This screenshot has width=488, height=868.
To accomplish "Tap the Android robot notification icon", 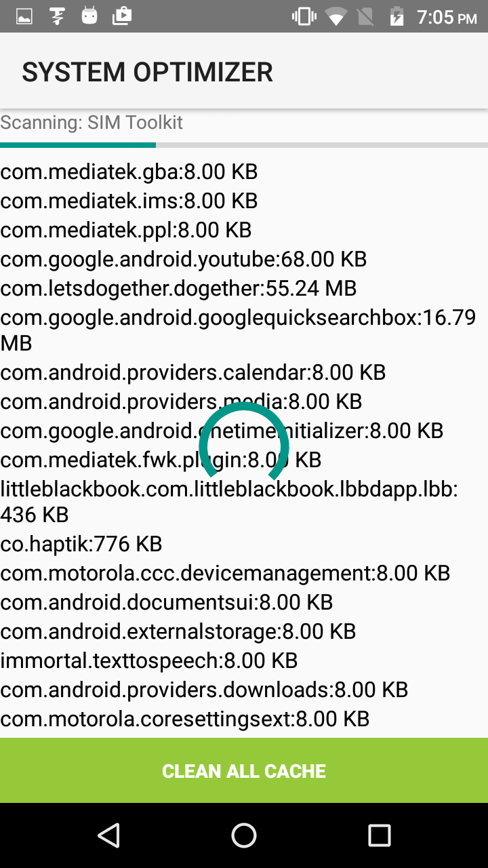I will coord(89,16).
